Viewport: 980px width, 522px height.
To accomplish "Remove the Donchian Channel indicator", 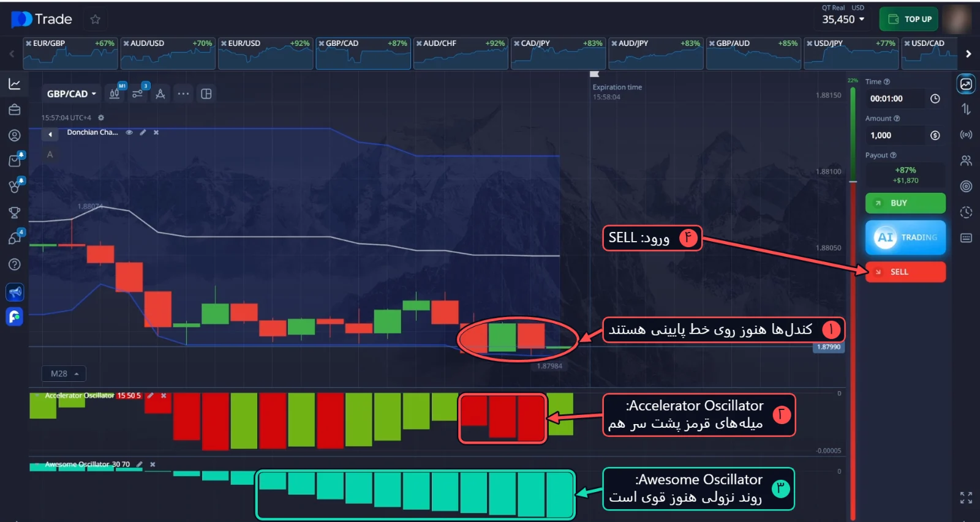I will pyautogui.click(x=156, y=132).
